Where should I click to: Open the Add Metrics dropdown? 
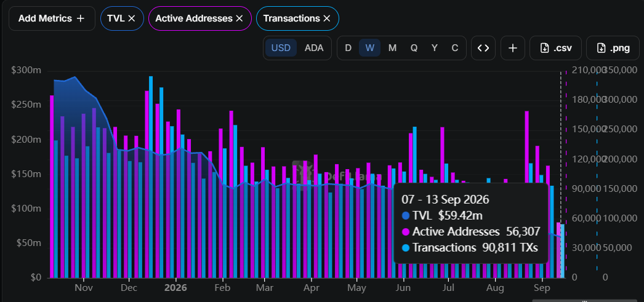coord(52,18)
